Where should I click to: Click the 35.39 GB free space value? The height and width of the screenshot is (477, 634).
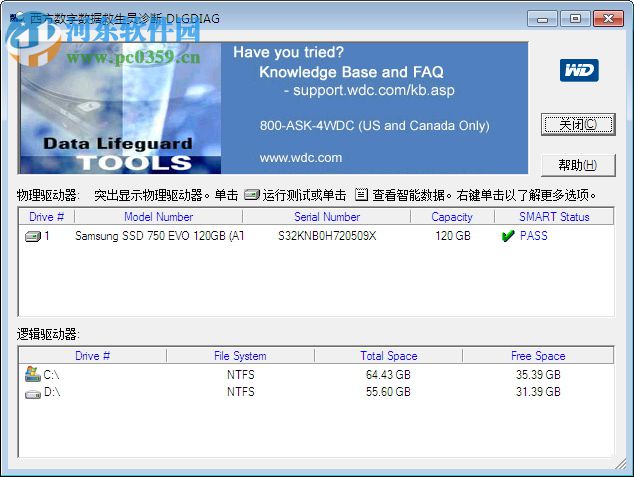[x=538, y=375]
